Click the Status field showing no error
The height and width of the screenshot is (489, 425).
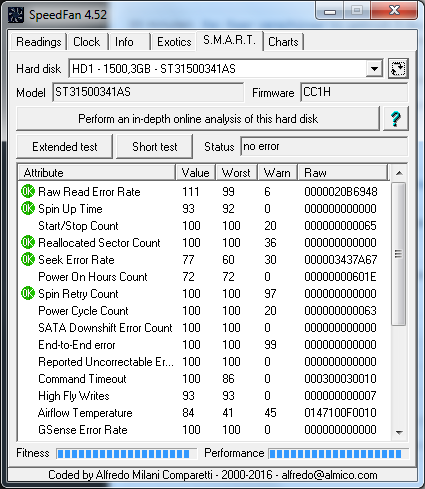[324, 146]
